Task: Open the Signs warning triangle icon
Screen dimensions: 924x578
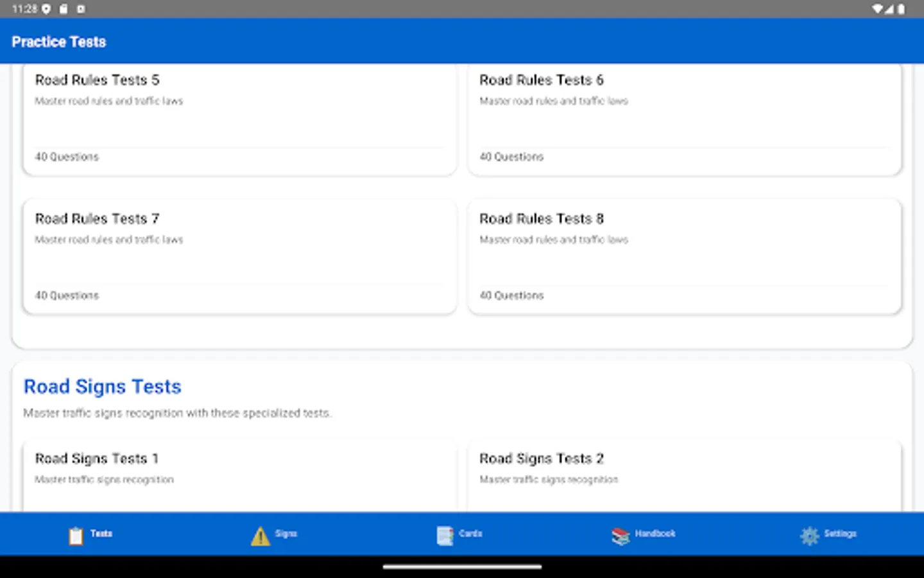Action: tap(260, 535)
